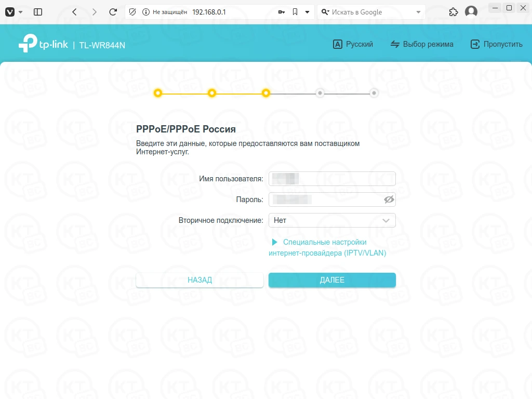Click the ДАЛЕЕ button
Image resolution: width=532 pixels, height=399 pixels.
[332, 280]
